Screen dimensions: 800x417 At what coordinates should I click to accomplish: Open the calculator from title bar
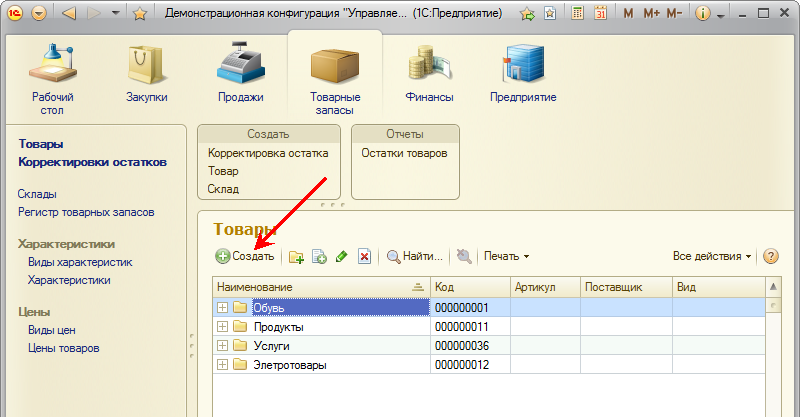click(578, 14)
